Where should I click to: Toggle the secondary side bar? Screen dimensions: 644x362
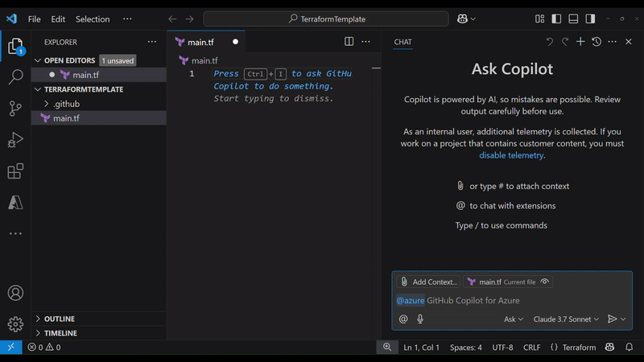(x=590, y=19)
